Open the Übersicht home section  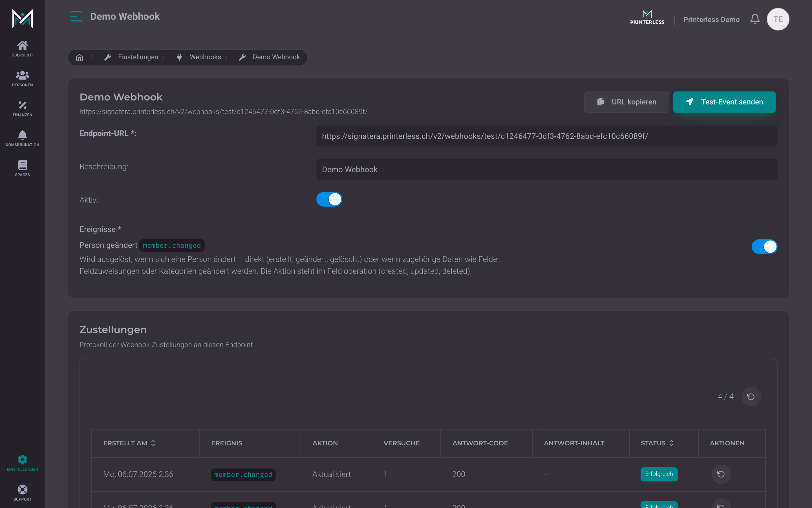pos(23,49)
